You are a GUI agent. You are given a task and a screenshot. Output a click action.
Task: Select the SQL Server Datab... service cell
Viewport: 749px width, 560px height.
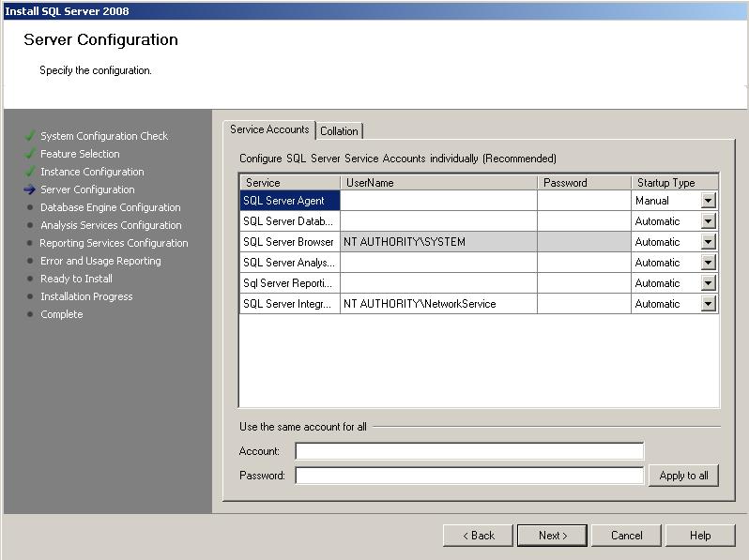289,221
